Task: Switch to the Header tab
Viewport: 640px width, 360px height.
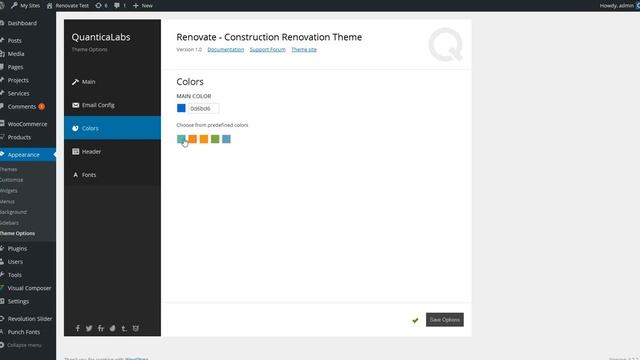Action: (x=112, y=151)
